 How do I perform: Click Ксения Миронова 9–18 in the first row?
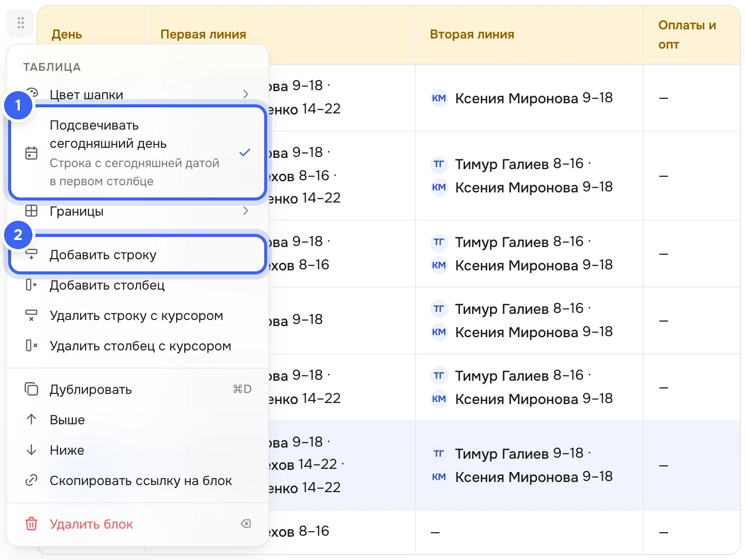pos(534,98)
